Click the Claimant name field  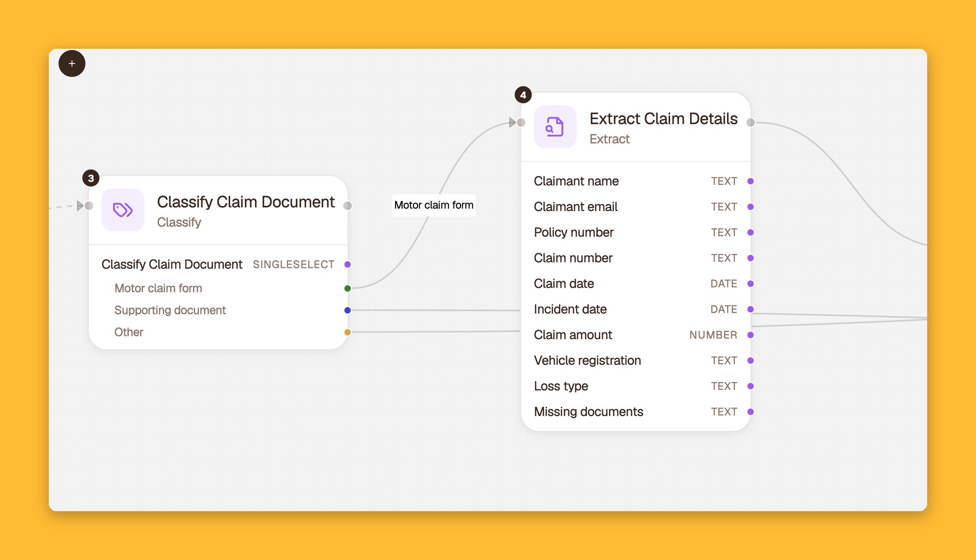(x=636, y=181)
